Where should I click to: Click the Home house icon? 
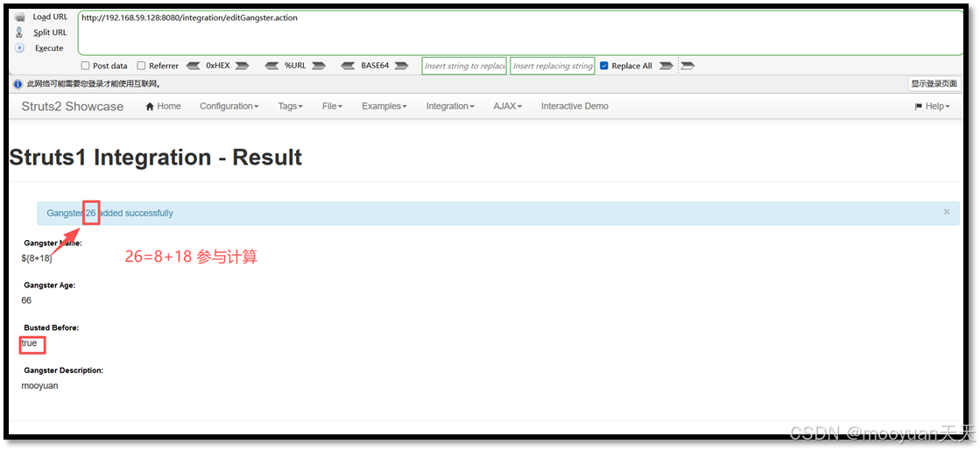click(x=150, y=106)
